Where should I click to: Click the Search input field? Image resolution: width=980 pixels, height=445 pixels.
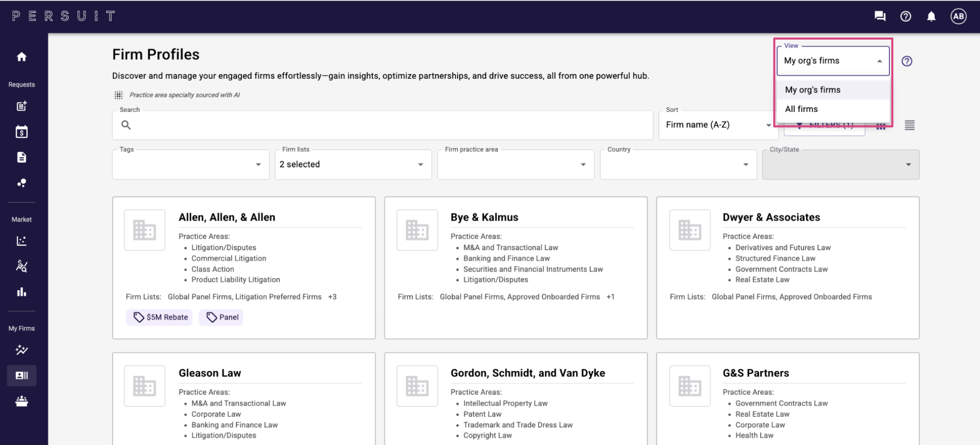coord(383,125)
